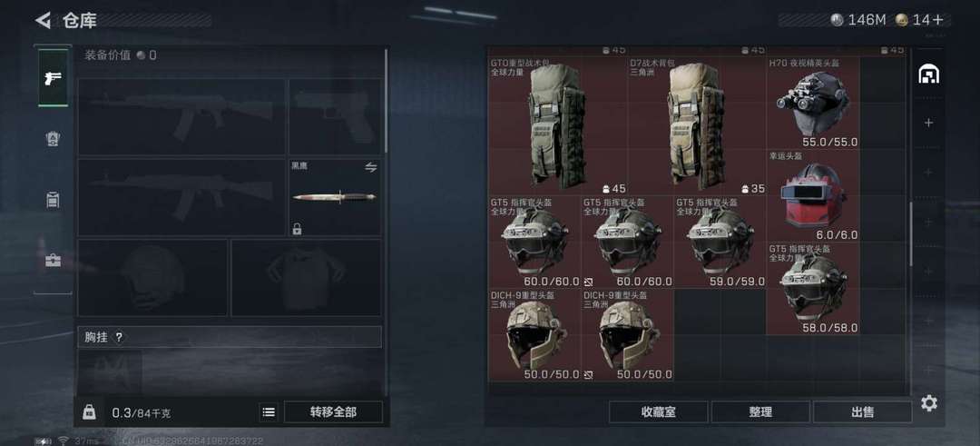The width and height of the screenshot is (980, 446).
Task: Click the 整理 button to sort the warehouse
Action: coord(760,412)
